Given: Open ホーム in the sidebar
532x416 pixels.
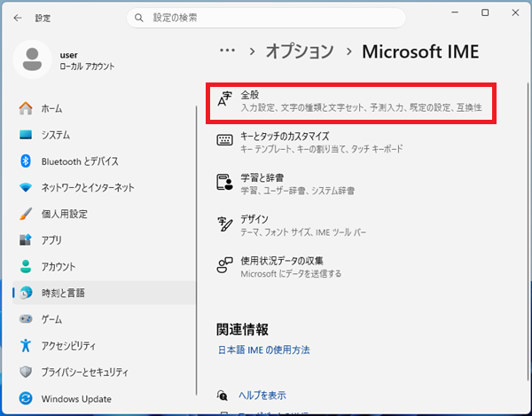Looking at the screenshot, I should pos(51,108).
